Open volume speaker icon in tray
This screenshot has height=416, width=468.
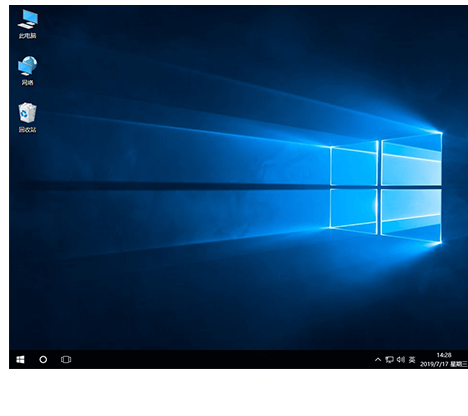coord(401,360)
